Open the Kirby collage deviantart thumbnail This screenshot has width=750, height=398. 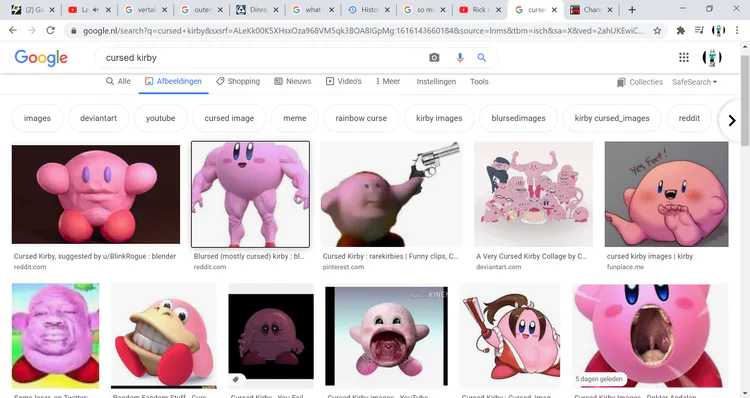coord(533,194)
